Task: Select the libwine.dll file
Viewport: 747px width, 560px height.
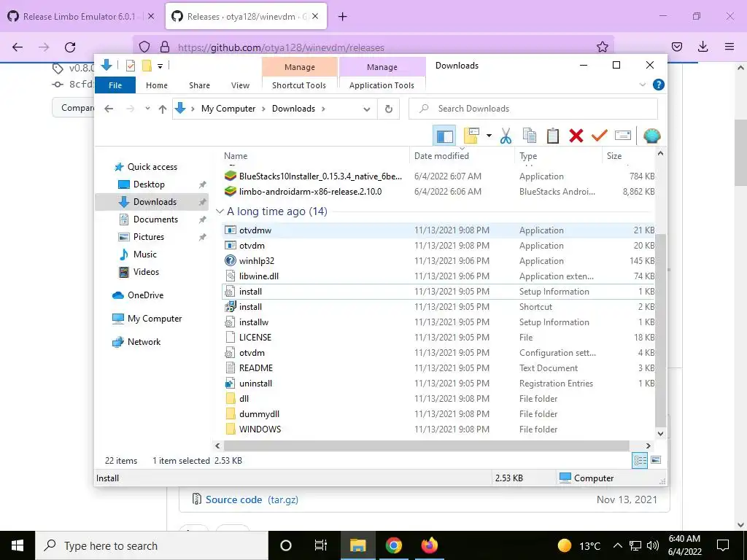Action: (438, 276)
